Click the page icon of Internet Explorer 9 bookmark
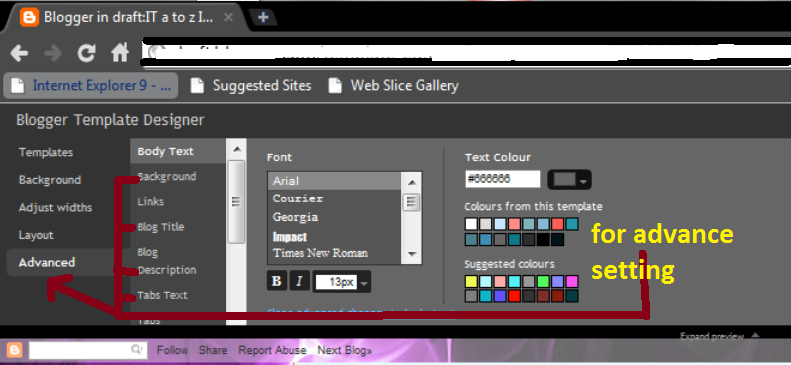791x365 pixels. [x=18, y=86]
